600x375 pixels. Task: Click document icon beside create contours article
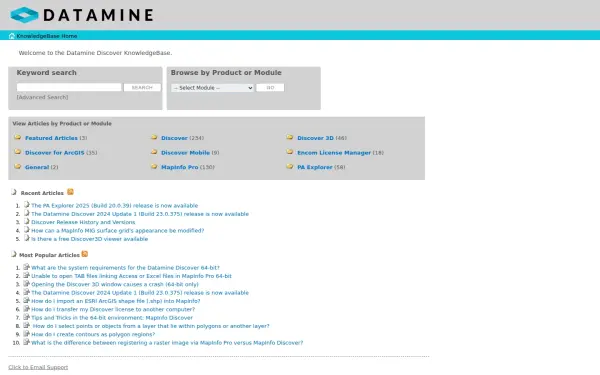[26, 334]
